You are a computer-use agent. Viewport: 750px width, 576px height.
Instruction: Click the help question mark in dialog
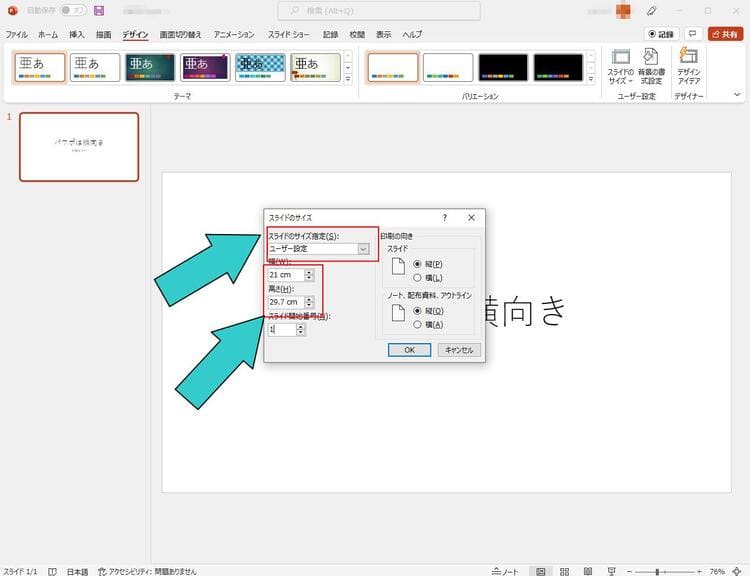[x=445, y=218]
